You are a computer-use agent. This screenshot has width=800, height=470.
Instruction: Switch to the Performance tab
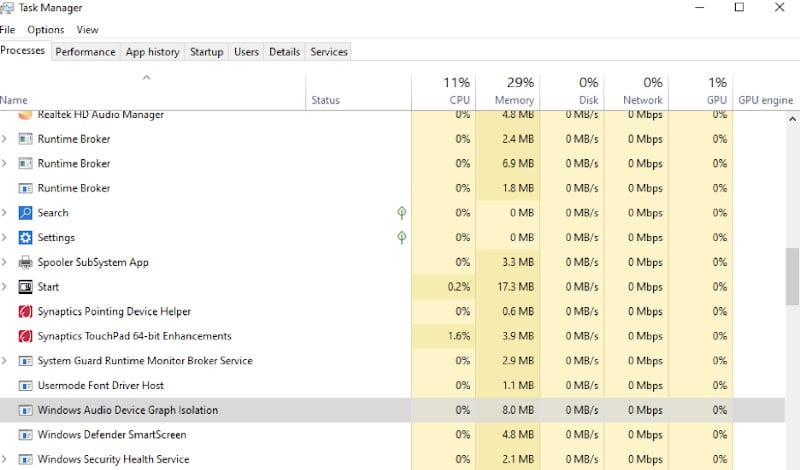85,52
